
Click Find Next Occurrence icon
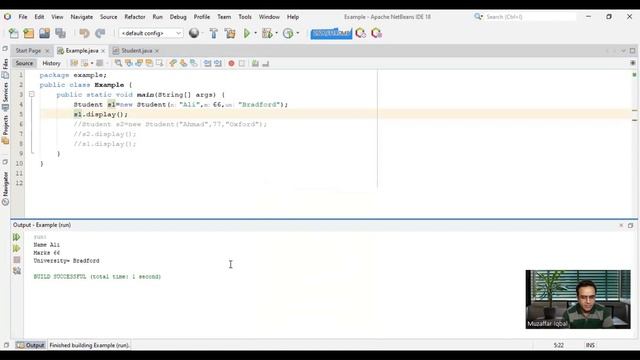tap(139, 63)
